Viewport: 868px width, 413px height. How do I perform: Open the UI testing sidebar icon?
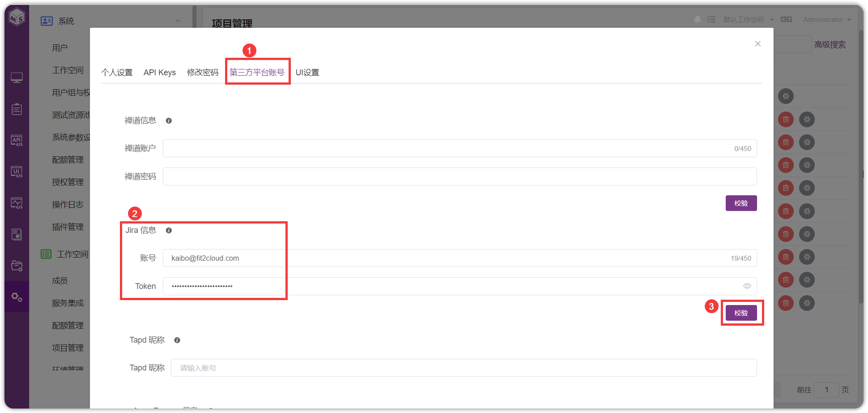point(17,172)
